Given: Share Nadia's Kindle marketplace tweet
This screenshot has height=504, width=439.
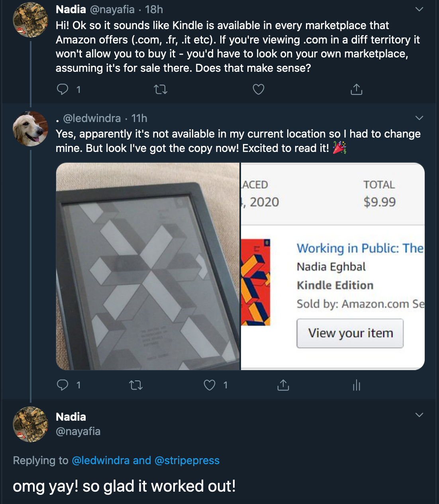Looking at the screenshot, I should (356, 89).
